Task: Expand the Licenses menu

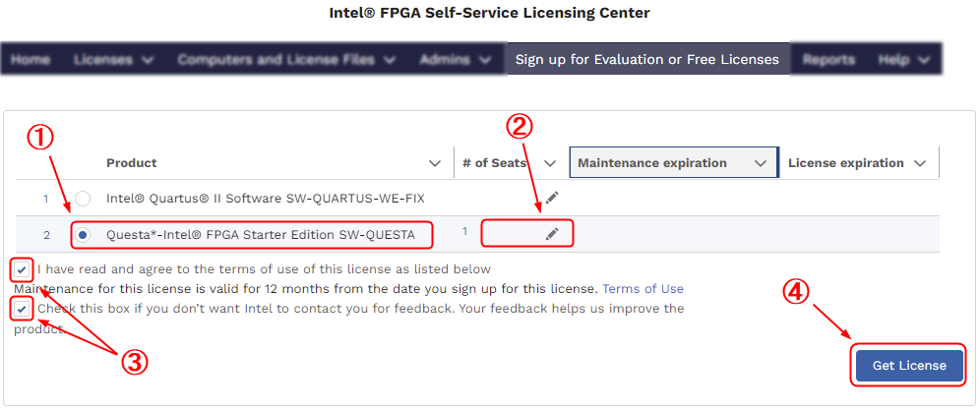Action: click(113, 59)
